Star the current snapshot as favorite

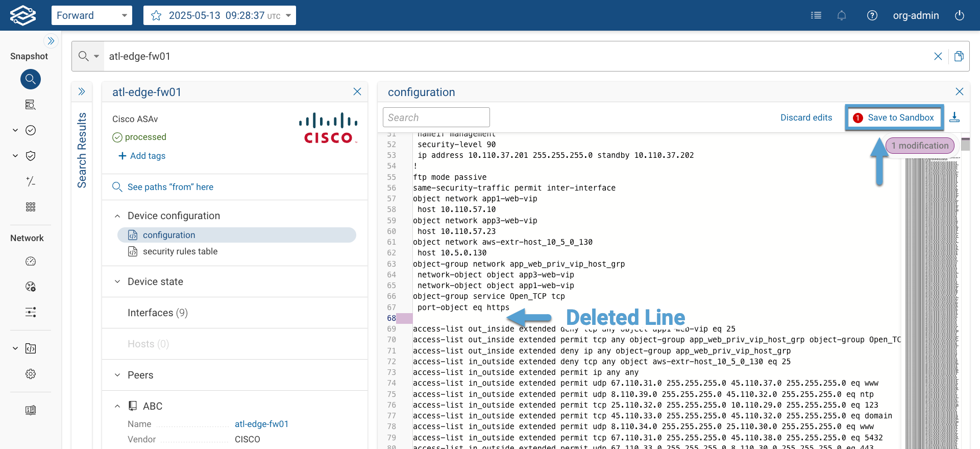156,16
